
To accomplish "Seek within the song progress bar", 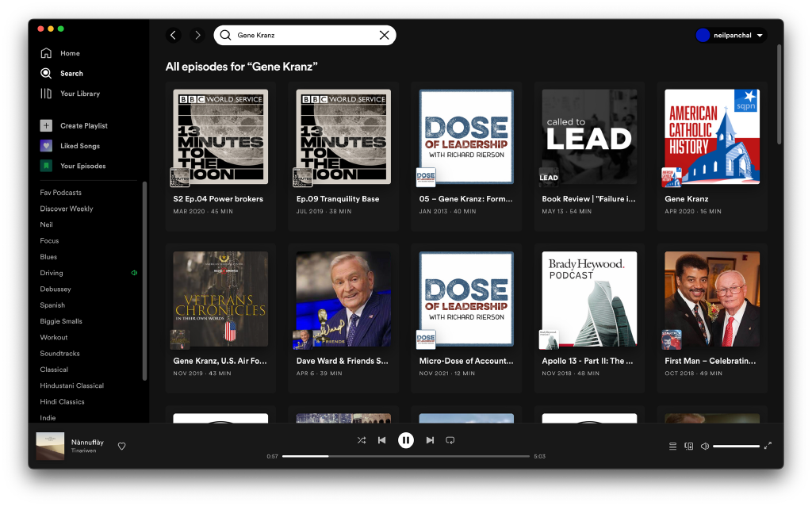I will pos(406,456).
